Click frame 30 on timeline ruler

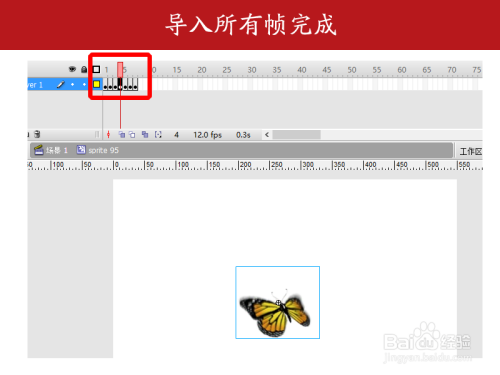pos(252,70)
